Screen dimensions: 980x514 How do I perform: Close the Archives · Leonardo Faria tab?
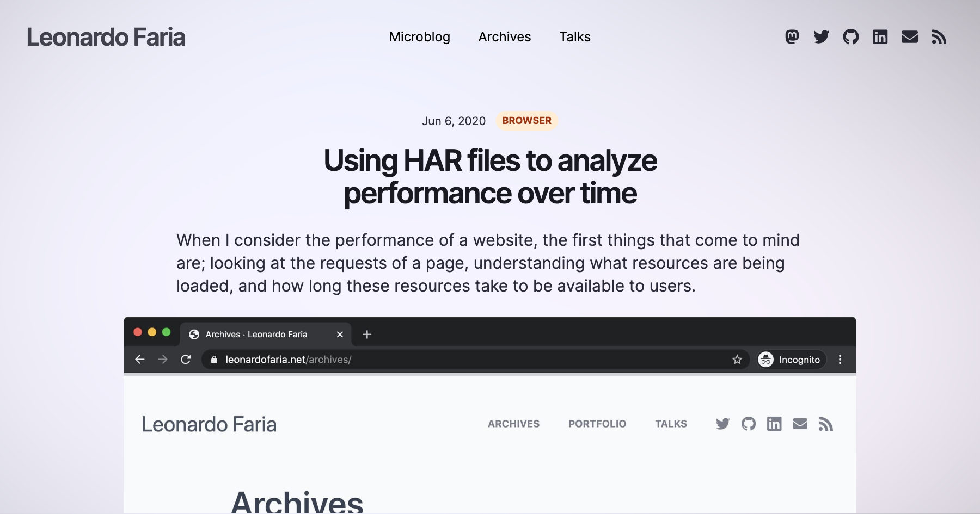pos(340,335)
